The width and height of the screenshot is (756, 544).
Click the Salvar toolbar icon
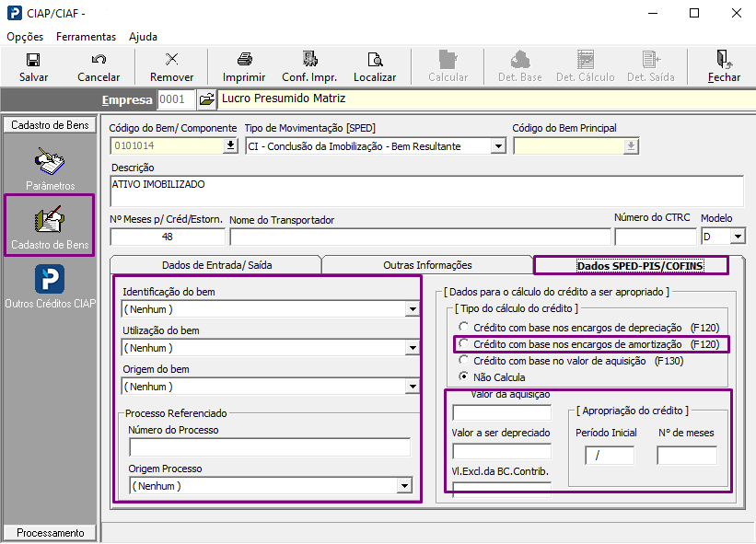point(33,61)
